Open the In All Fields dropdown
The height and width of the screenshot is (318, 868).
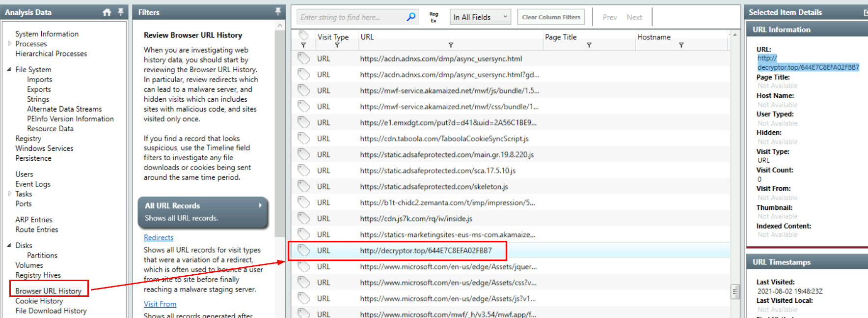(480, 17)
